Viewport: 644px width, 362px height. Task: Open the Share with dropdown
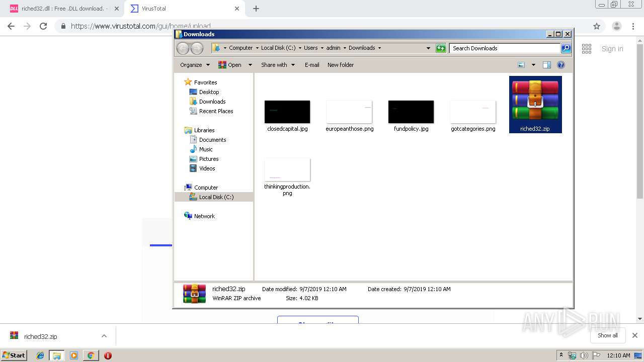point(278,65)
